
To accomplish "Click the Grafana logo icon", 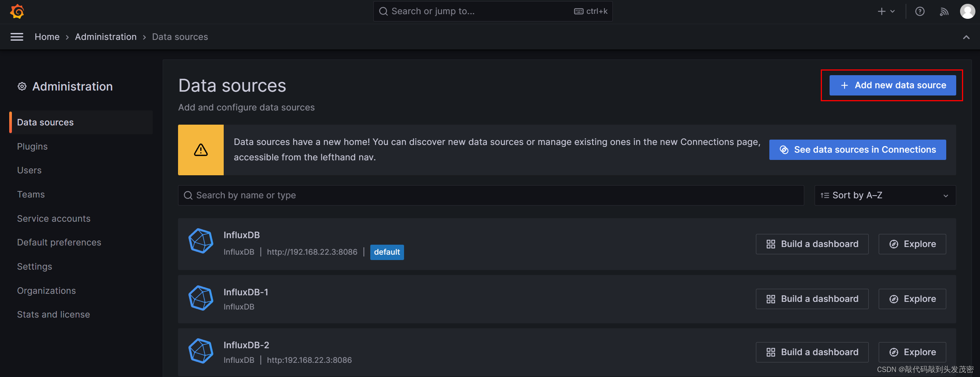I will click(x=17, y=12).
